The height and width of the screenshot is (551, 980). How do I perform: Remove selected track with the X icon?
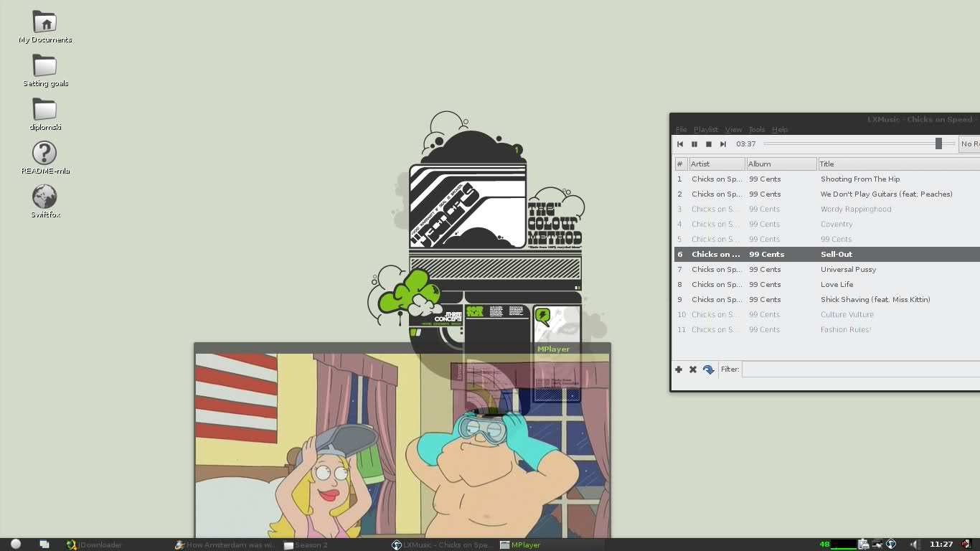click(693, 369)
